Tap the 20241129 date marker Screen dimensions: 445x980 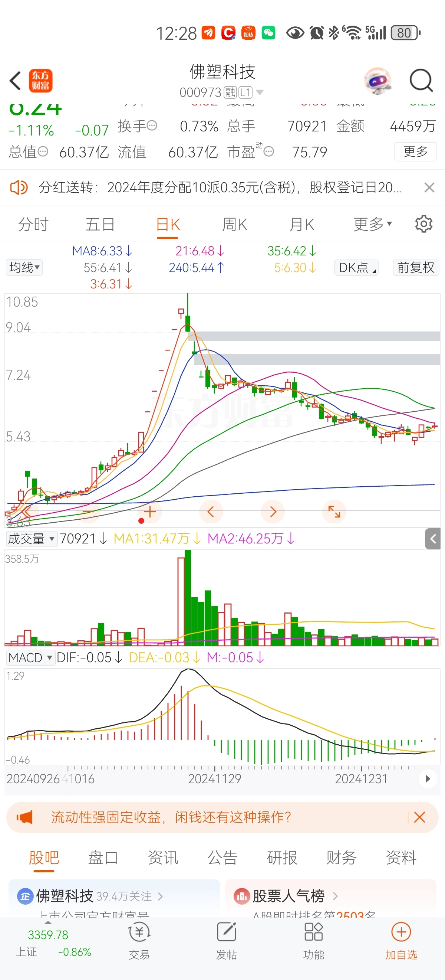(x=215, y=779)
